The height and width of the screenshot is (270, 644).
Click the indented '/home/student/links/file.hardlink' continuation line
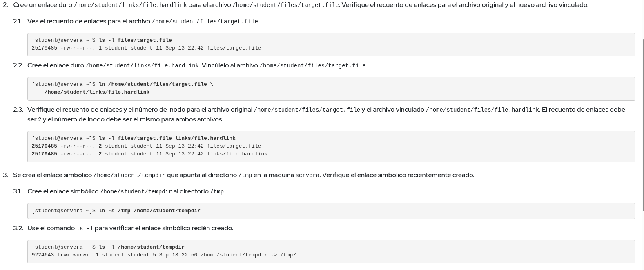[x=97, y=92]
